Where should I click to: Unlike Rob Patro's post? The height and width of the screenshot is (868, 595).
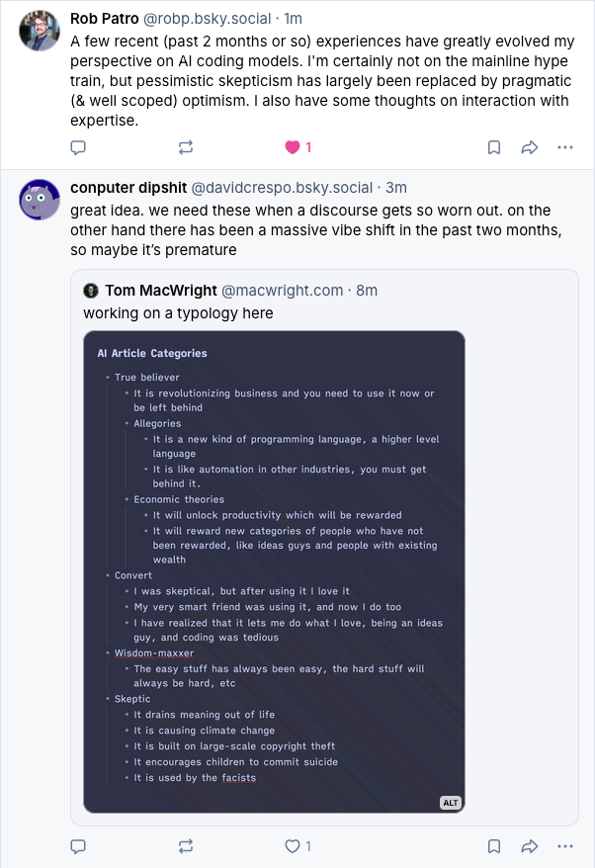click(293, 147)
